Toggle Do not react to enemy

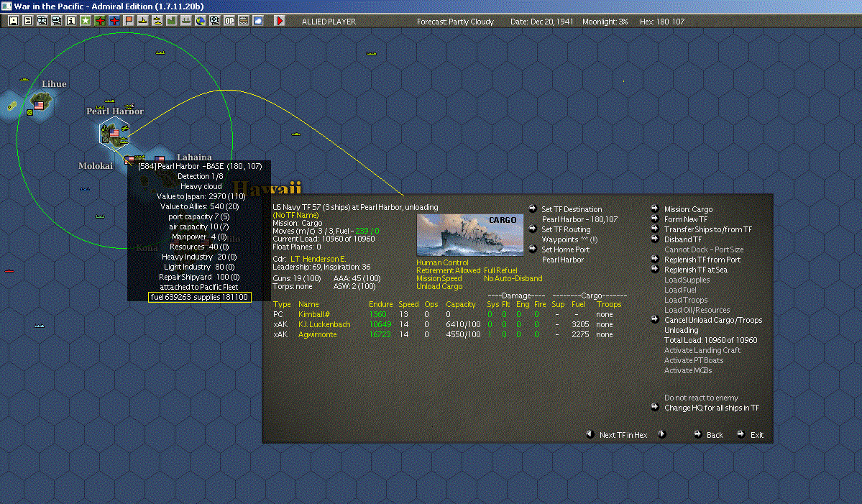[x=701, y=398]
